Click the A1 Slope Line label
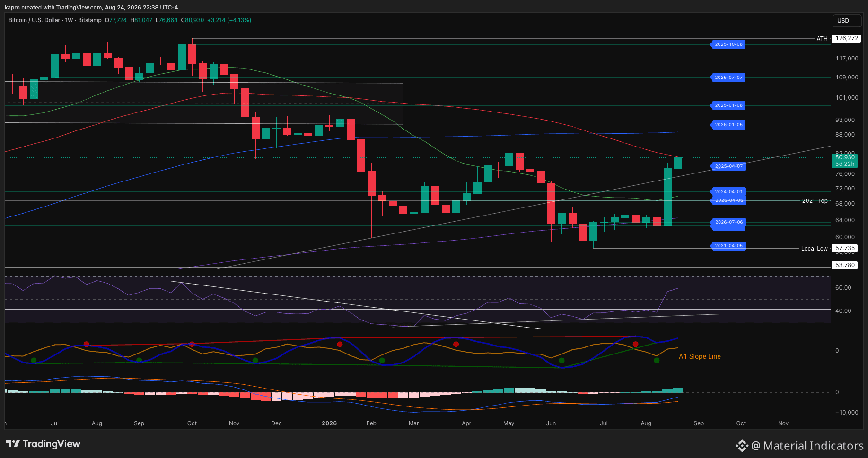Viewport: 868px width, 458px height. (700, 357)
